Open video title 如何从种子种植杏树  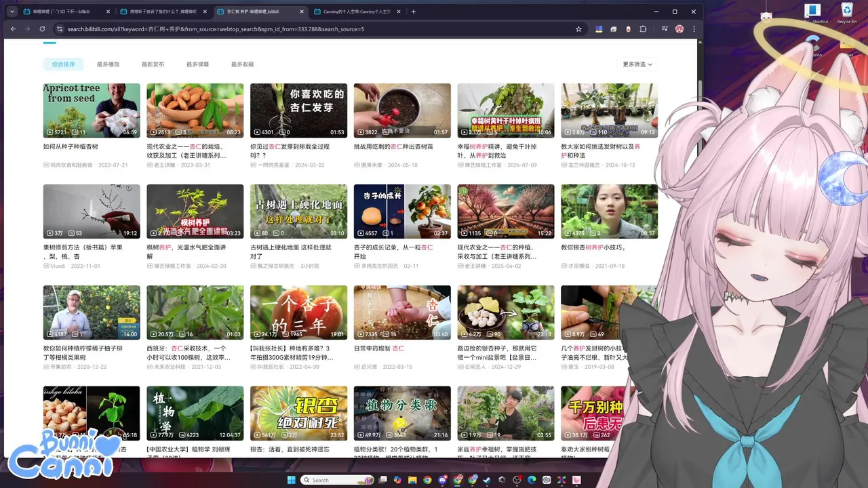coord(71,146)
